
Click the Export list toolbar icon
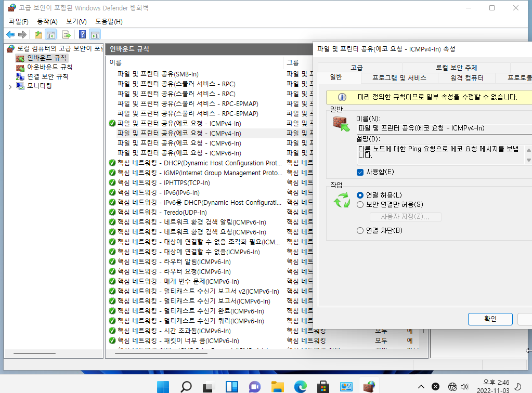(x=67, y=34)
